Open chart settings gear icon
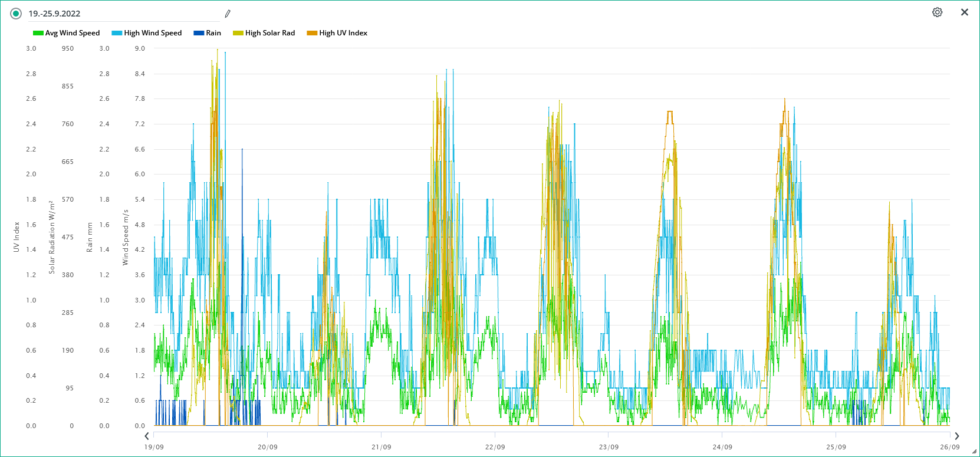This screenshot has height=457, width=980. point(937,12)
